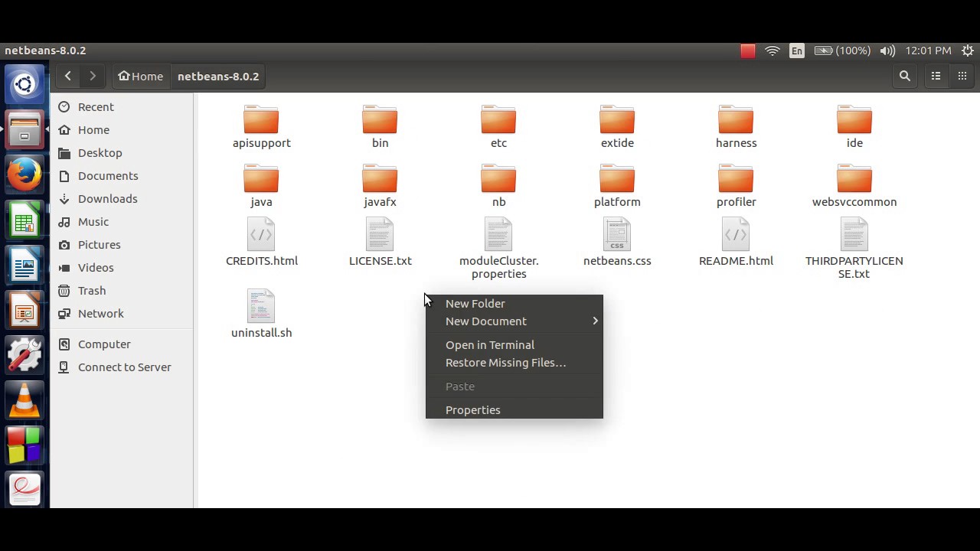Screen dimensions: 980x551
Task: Open the apisupport folder
Action: pos(261,127)
